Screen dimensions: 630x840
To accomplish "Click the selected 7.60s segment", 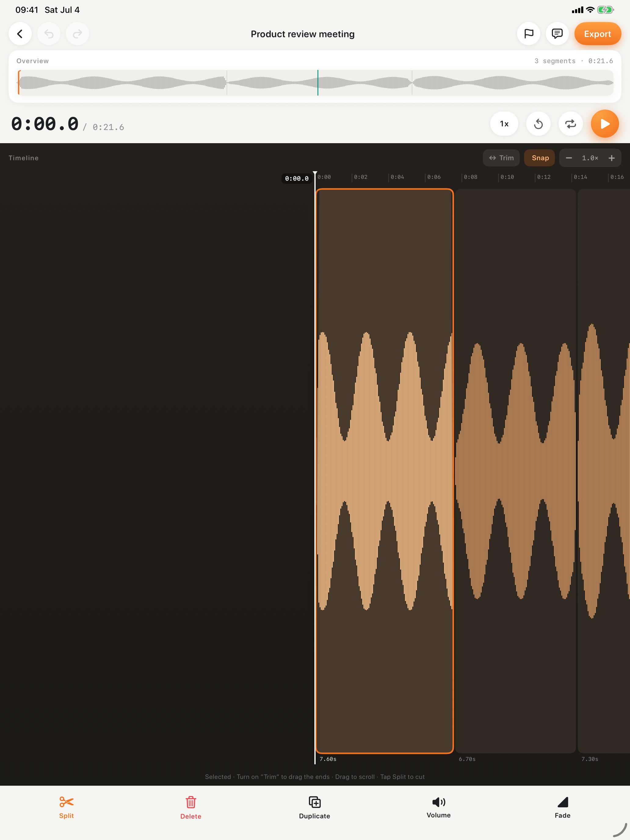I will coord(385,471).
